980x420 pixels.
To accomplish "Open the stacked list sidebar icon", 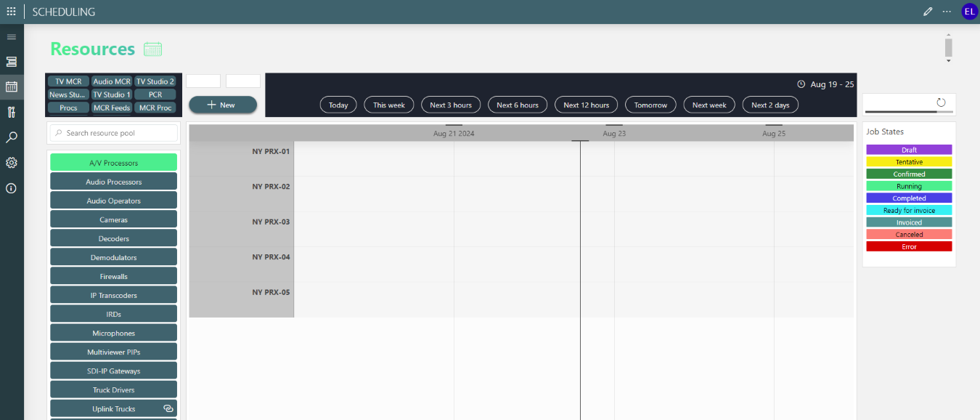I will tap(12, 62).
